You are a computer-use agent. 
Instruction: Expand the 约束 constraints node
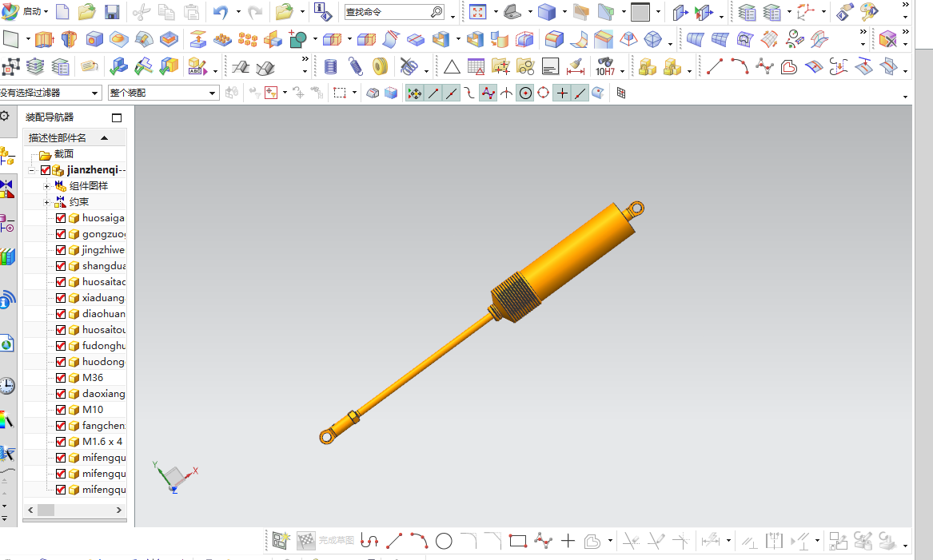tap(46, 203)
